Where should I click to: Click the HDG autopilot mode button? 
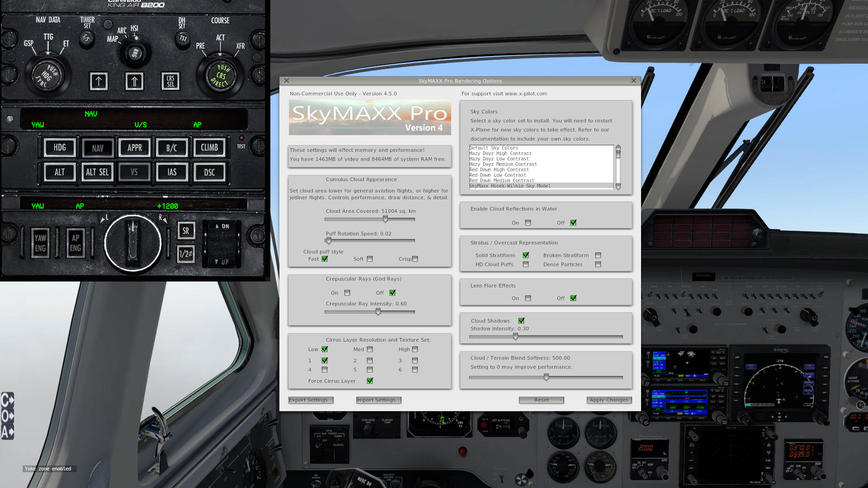[59, 147]
